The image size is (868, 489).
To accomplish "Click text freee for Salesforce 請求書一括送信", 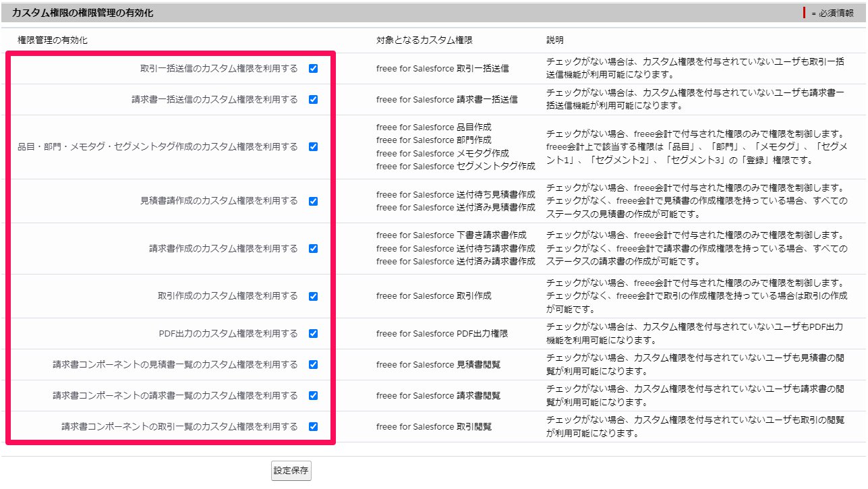I will click(447, 99).
